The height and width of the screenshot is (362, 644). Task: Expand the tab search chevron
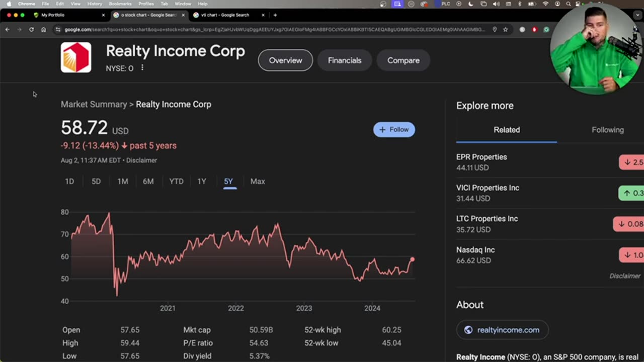click(x=636, y=15)
